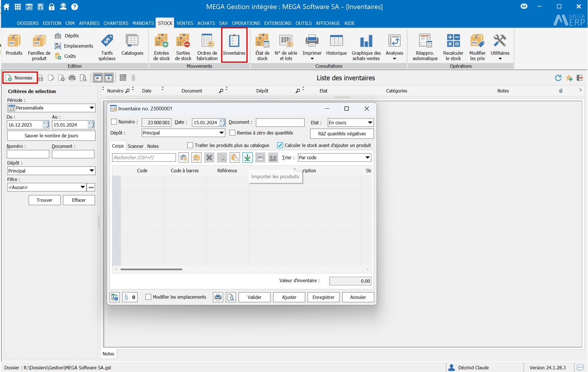The height and width of the screenshot is (372, 588).
Task: Expand the Imprimer ribbon dropdown
Action: tap(312, 59)
